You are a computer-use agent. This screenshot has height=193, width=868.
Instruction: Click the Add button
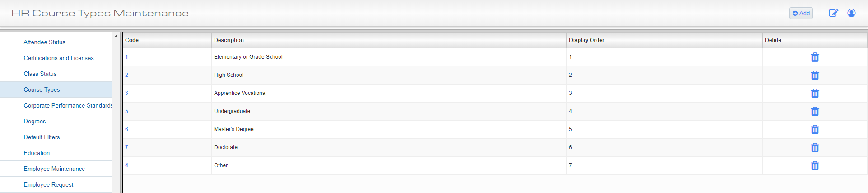[801, 13]
